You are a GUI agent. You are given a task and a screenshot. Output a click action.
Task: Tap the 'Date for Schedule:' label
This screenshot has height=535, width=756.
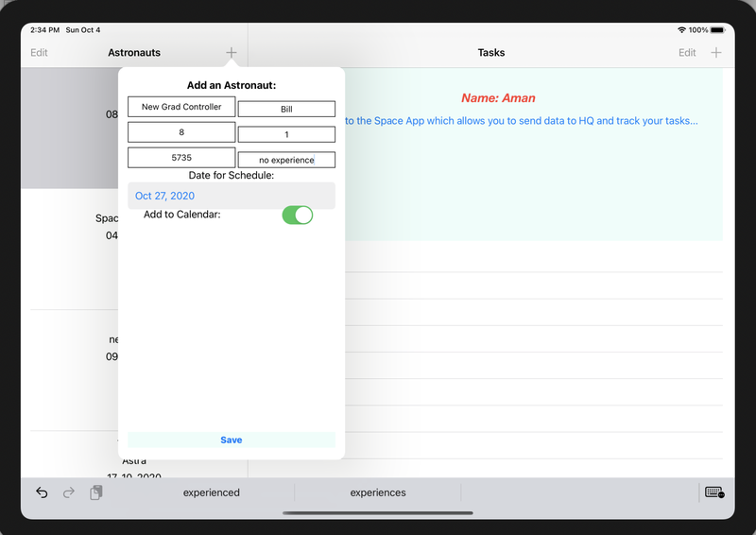[x=232, y=175]
